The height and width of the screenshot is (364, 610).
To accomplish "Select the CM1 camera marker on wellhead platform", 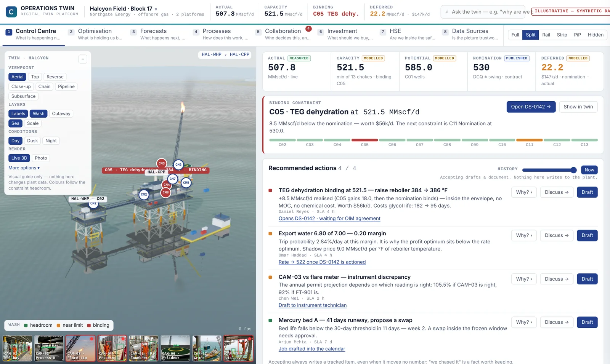I will (93, 204).
